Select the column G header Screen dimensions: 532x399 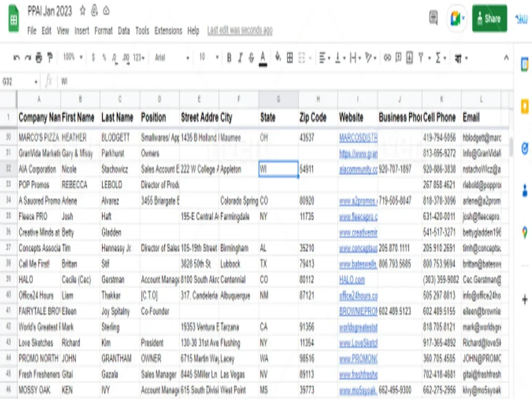tap(278, 99)
